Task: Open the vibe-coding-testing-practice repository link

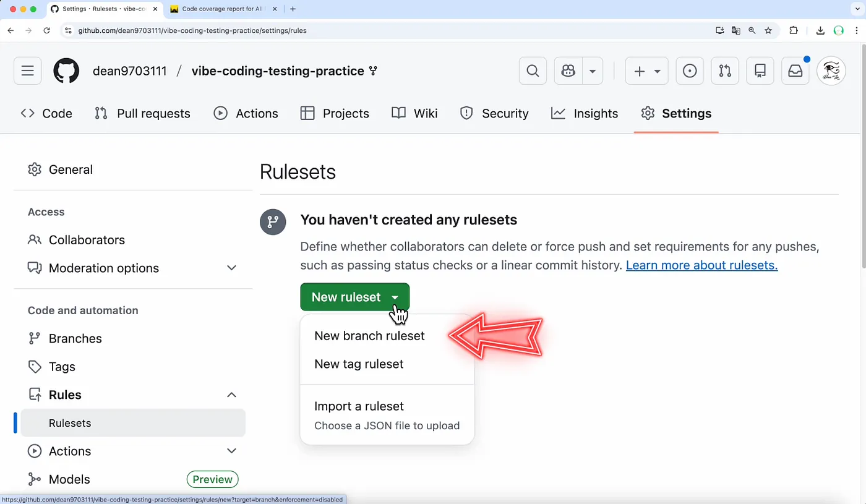Action: click(278, 71)
